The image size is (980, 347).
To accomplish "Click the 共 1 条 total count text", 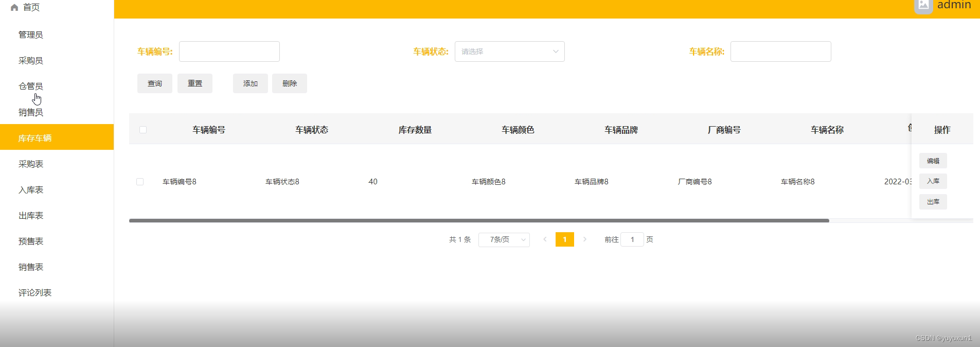I will [x=460, y=239].
